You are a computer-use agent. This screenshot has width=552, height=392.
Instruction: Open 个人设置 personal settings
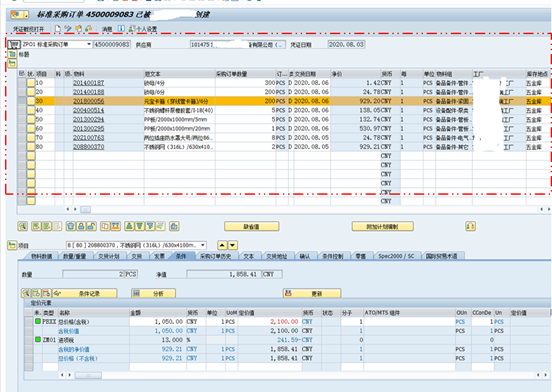click(143, 29)
